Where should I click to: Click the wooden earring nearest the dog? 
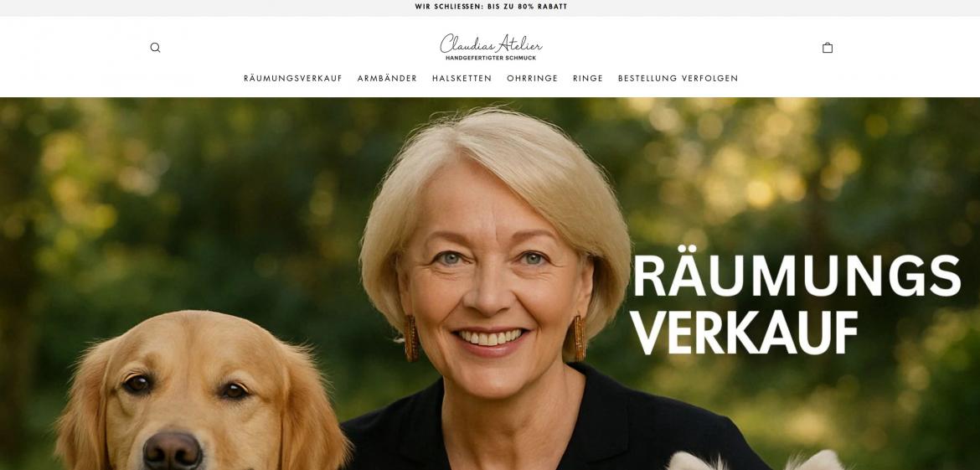(411, 338)
